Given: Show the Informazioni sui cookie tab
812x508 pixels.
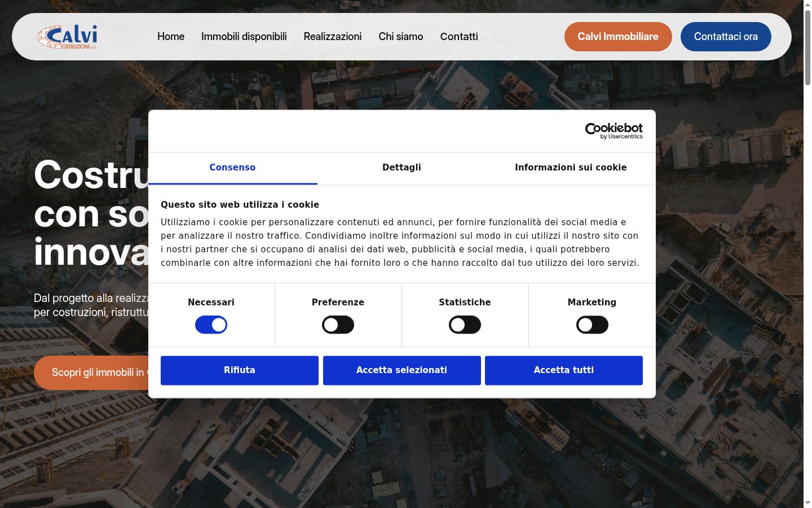Looking at the screenshot, I should [571, 168].
